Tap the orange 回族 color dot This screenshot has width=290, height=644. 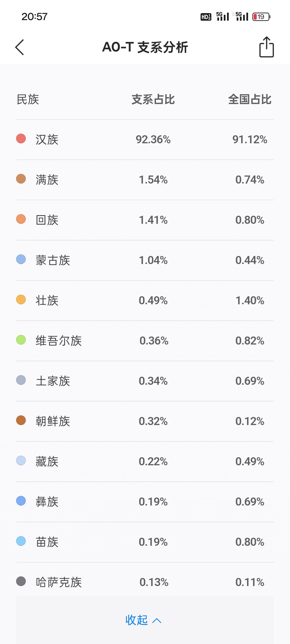(21, 219)
